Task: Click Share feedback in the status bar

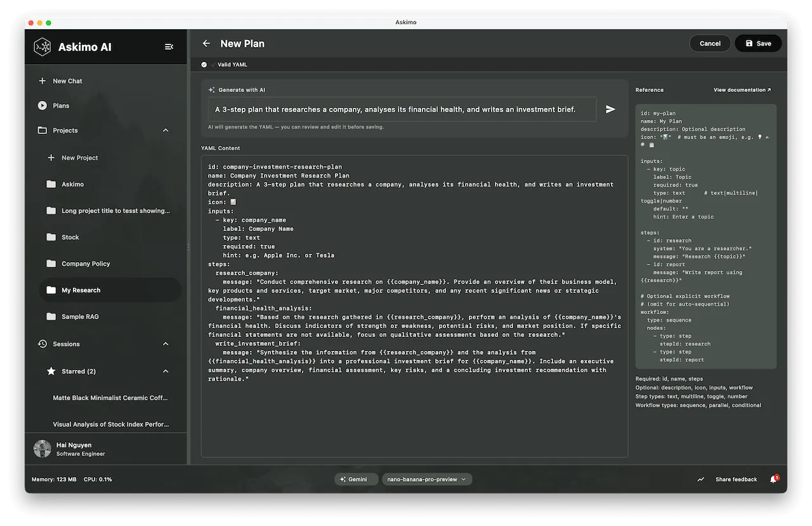Action: pyautogui.click(x=736, y=480)
